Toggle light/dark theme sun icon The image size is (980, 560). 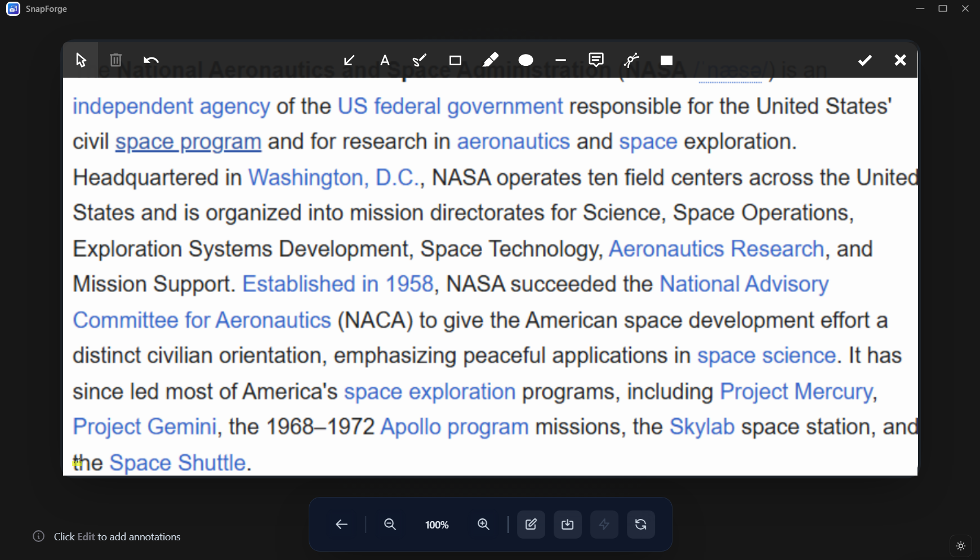pyautogui.click(x=961, y=546)
